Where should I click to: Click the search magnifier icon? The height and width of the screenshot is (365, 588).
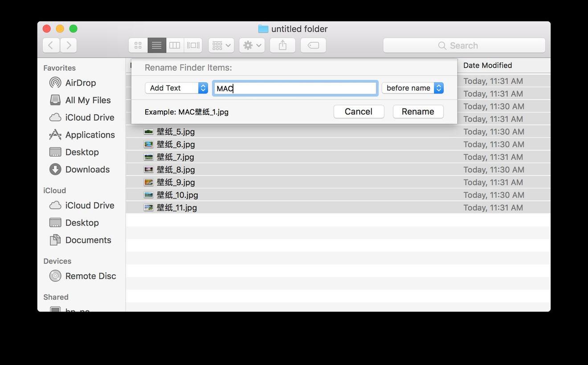tap(442, 45)
